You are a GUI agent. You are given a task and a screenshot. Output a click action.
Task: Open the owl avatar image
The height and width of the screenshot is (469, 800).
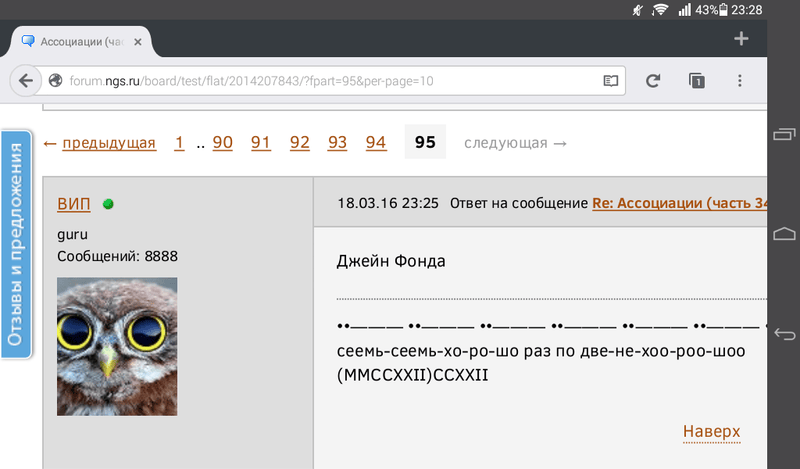pyautogui.click(x=117, y=347)
